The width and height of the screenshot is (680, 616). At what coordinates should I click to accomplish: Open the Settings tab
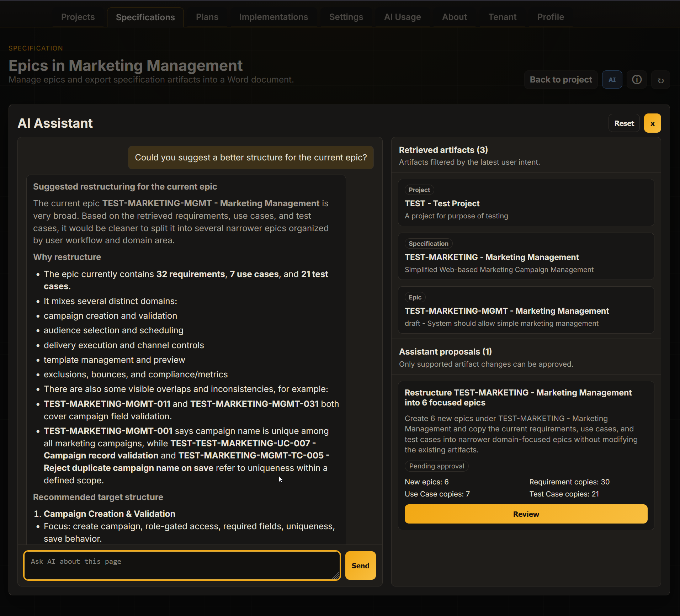pyautogui.click(x=346, y=17)
